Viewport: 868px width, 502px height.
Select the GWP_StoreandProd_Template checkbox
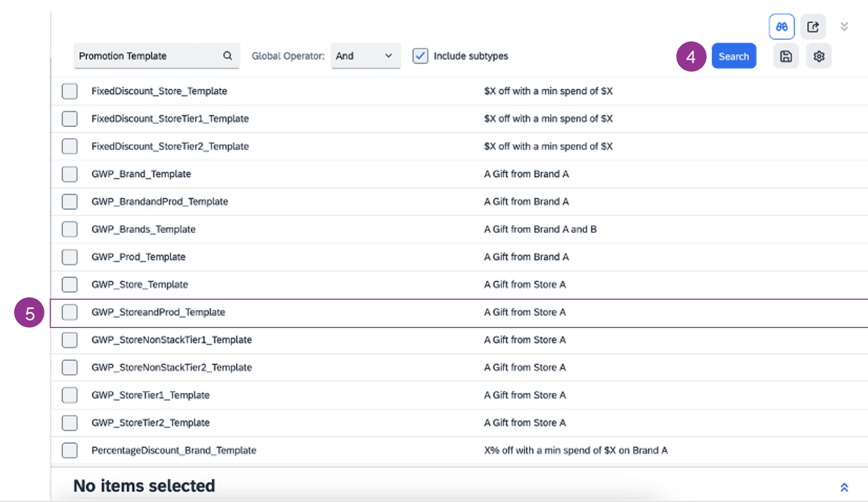[70, 312]
